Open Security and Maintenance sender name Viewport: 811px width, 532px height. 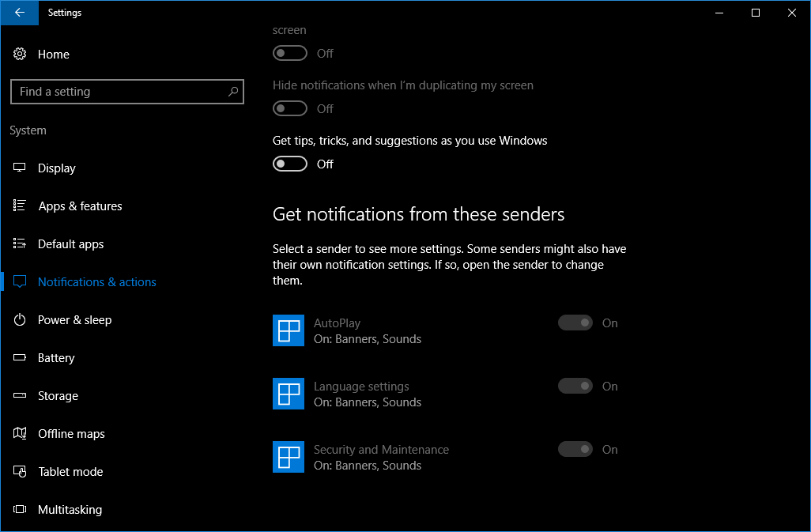point(381,450)
